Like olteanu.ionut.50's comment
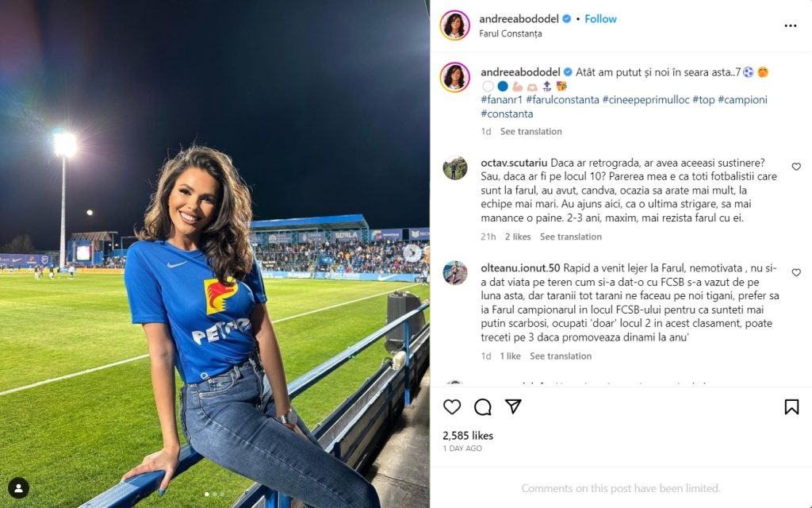This screenshot has width=812, height=508. (x=796, y=272)
